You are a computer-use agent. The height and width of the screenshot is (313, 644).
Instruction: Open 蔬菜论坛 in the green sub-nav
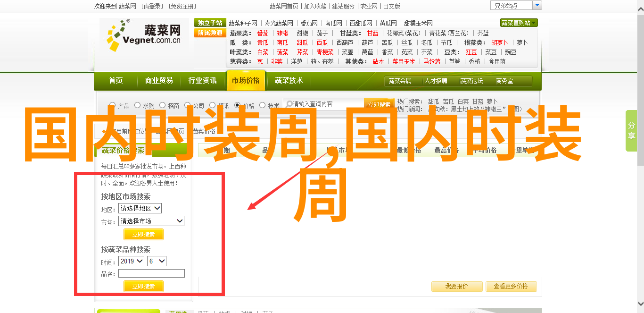pos(471,81)
